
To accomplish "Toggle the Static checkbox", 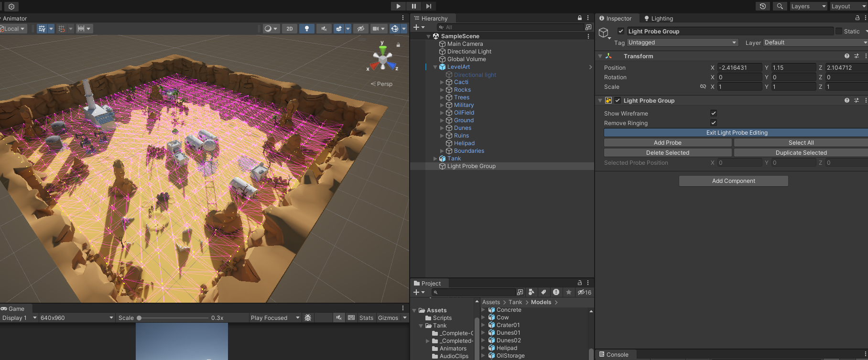I will tap(839, 31).
